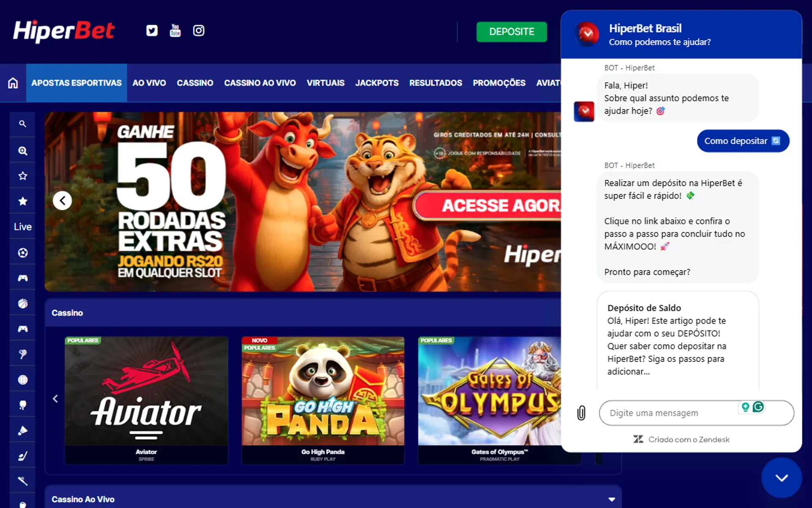This screenshot has width=812, height=508.
Task: Click the sidebar search magnifier icon
Action: [22, 124]
